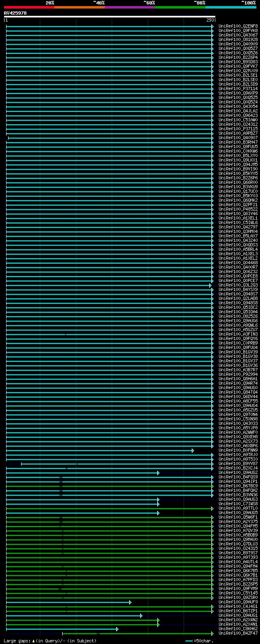Select hit label UniRef100_Q84TQ4
The height and width of the screenshot is (644, 260).
point(238,392)
